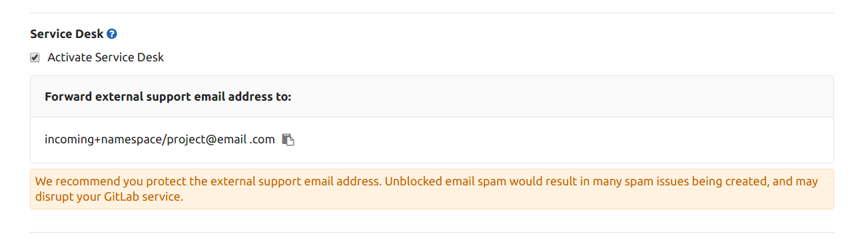Click "Forward external support email address to:" header
The height and width of the screenshot is (246, 868).
pyautogui.click(x=168, y=97)
